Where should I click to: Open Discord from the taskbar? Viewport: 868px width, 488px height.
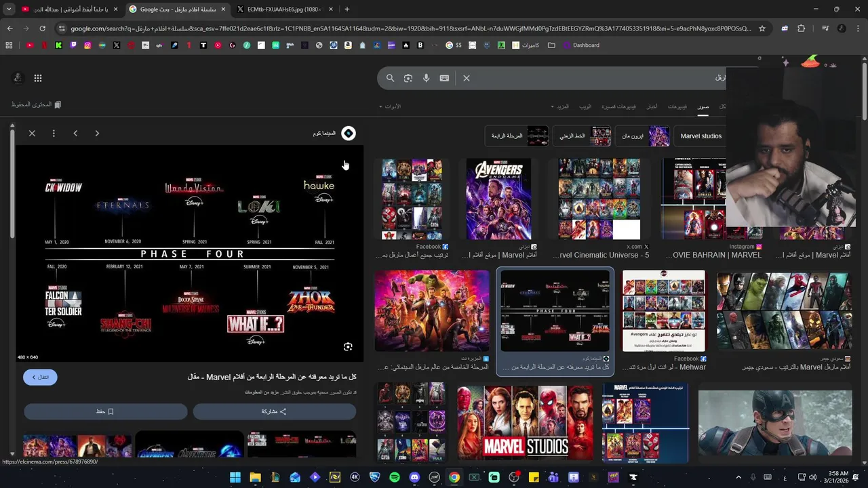click(x=414, y=477)
